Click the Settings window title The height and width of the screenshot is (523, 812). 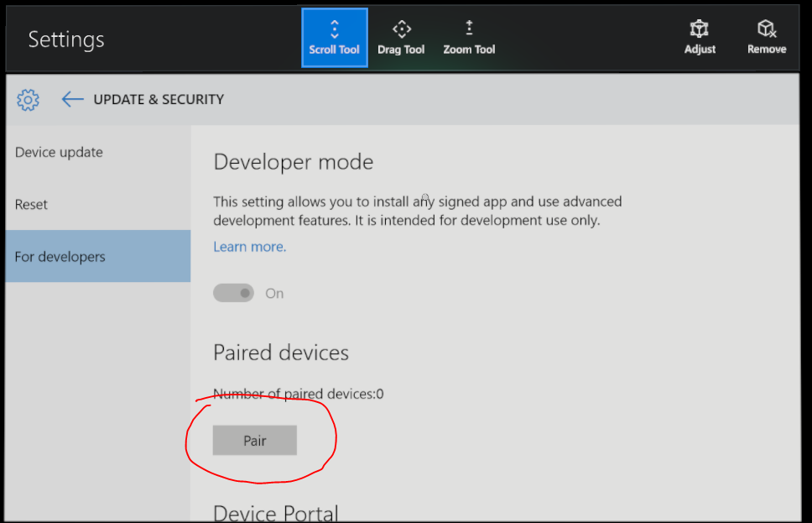(x=66, y=39)
